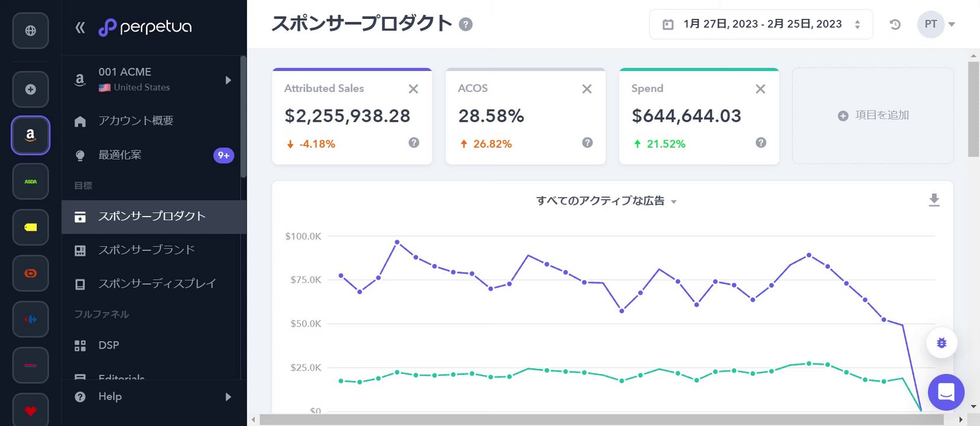Click the horizontal scrollbar at bottom

(x=601, y=419)
